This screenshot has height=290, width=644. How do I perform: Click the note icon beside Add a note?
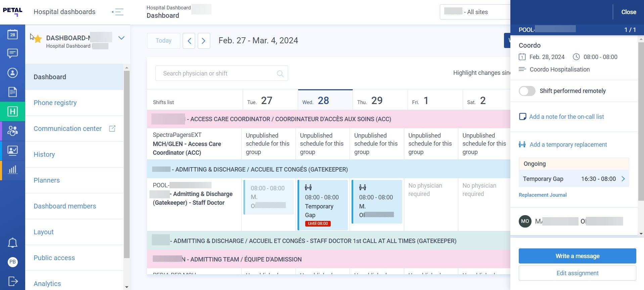pyautogui.click(x=522, y=117)
